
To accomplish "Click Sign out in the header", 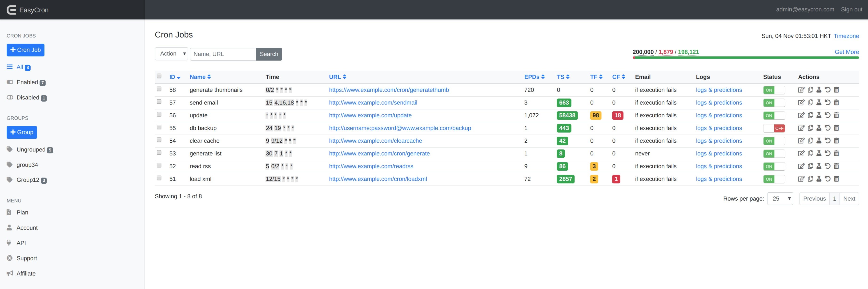I will click(852, 9).
